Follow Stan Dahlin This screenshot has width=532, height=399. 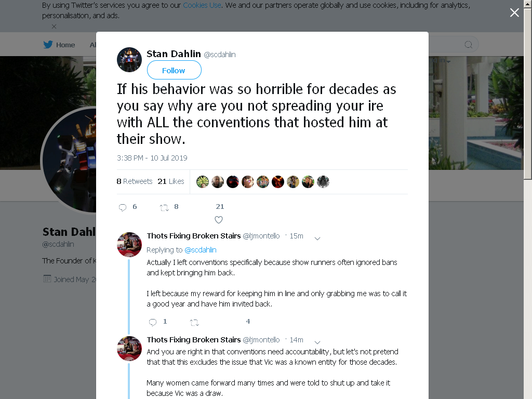click(x=174, y=70)
